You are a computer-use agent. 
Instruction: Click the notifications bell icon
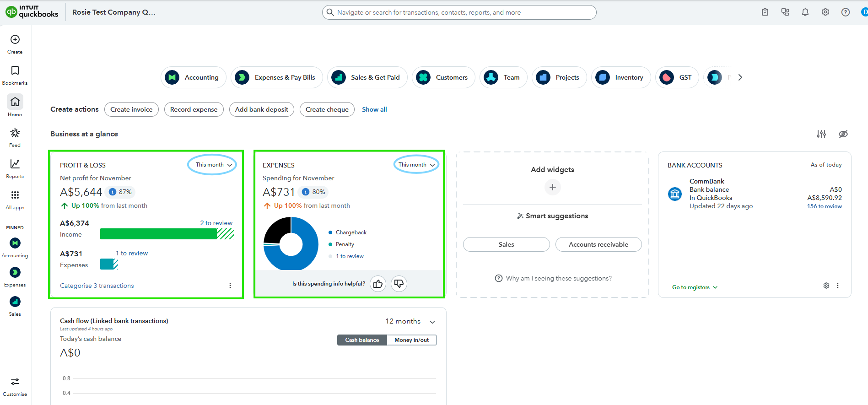(x=805, y=12)
